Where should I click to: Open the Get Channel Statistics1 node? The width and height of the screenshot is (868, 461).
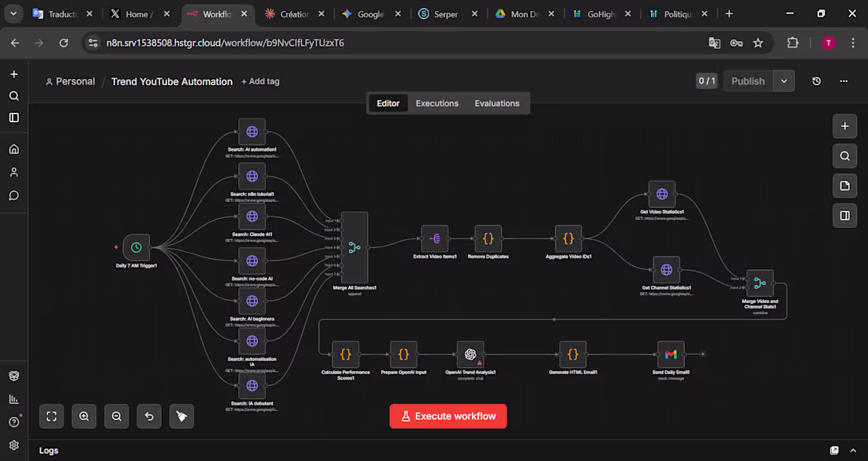pyautogui.click(x=667, y=270)
